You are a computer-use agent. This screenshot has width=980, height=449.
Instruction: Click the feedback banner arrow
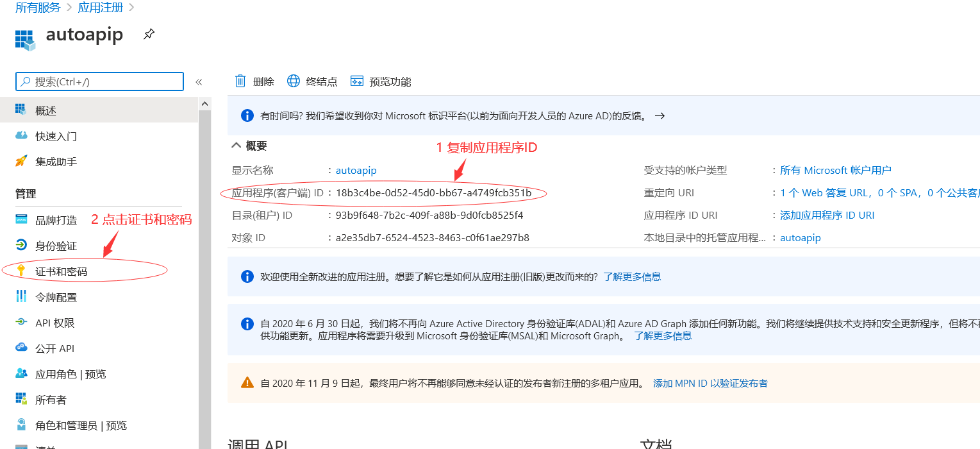[x=659, y=116]
